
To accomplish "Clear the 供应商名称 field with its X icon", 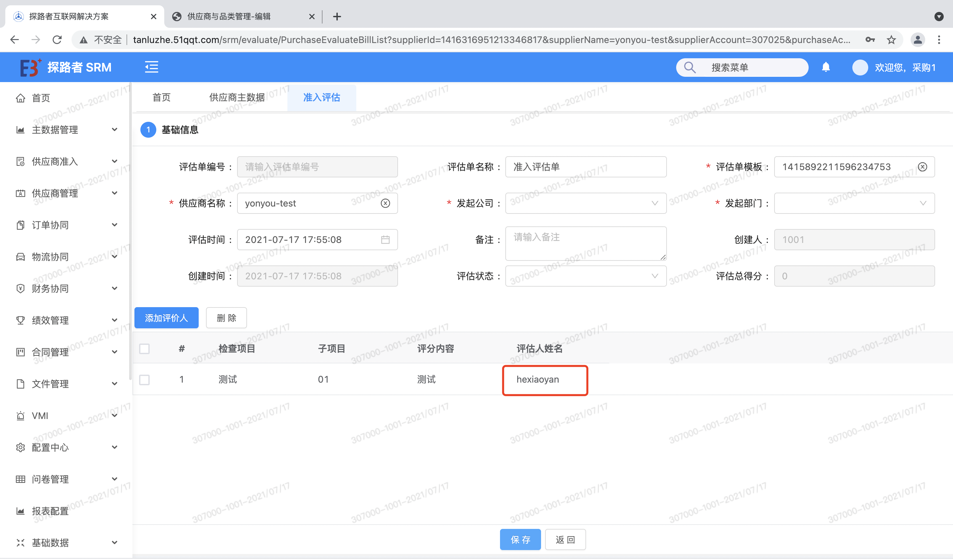I will pyautogui.click(x=385, y=203).
